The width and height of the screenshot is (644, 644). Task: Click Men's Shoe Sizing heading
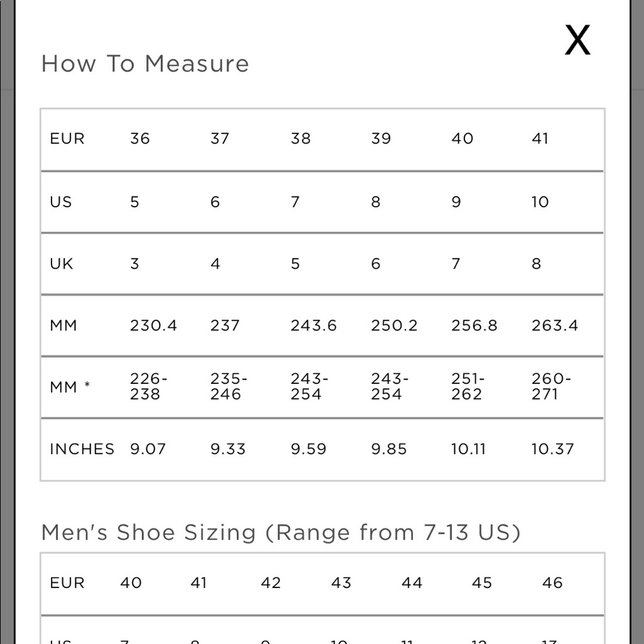click(281, 533)
